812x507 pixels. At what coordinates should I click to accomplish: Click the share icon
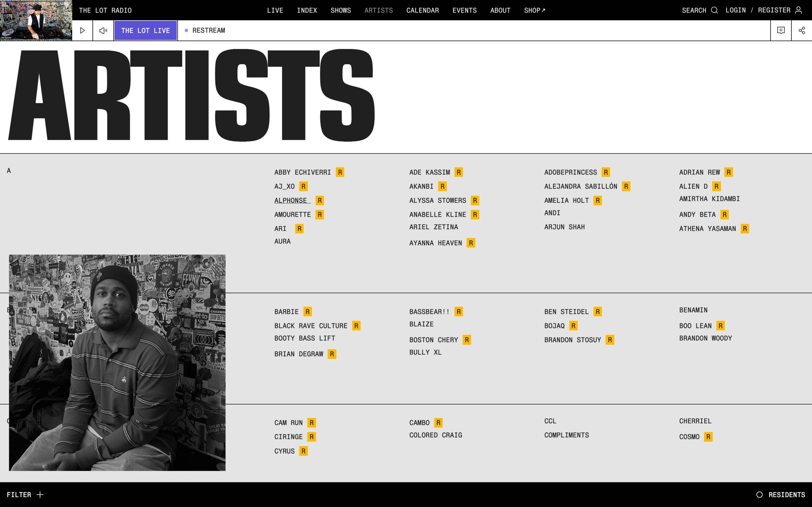coord(802,30)
